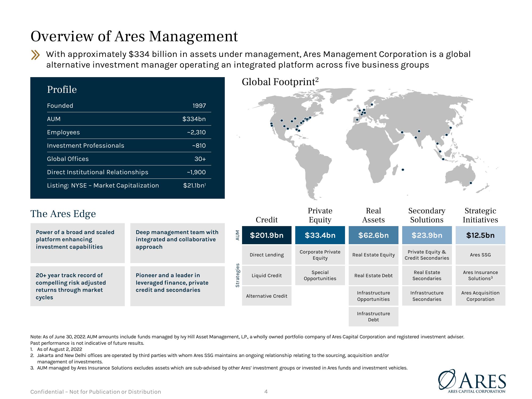The height and width of the screenshot is (399, 532).
Task: Click the vertical 'AUM' row label
Action: pyautogui.click(x=238, y=235)
